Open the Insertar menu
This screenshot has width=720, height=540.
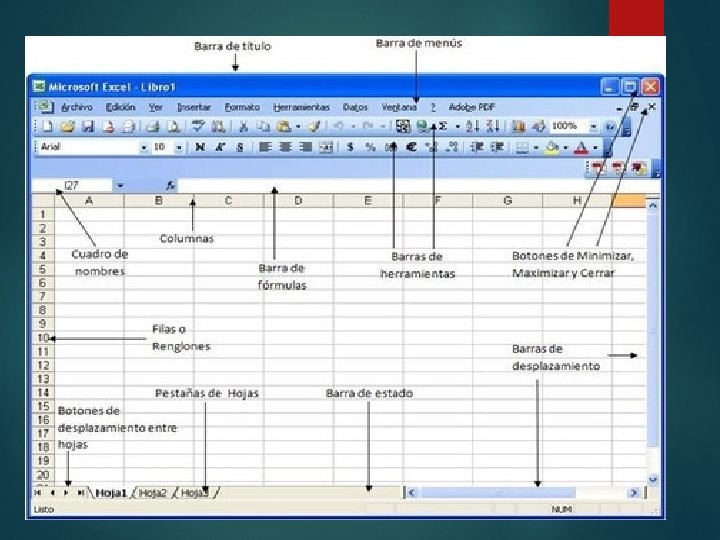[x=194, y=107]
